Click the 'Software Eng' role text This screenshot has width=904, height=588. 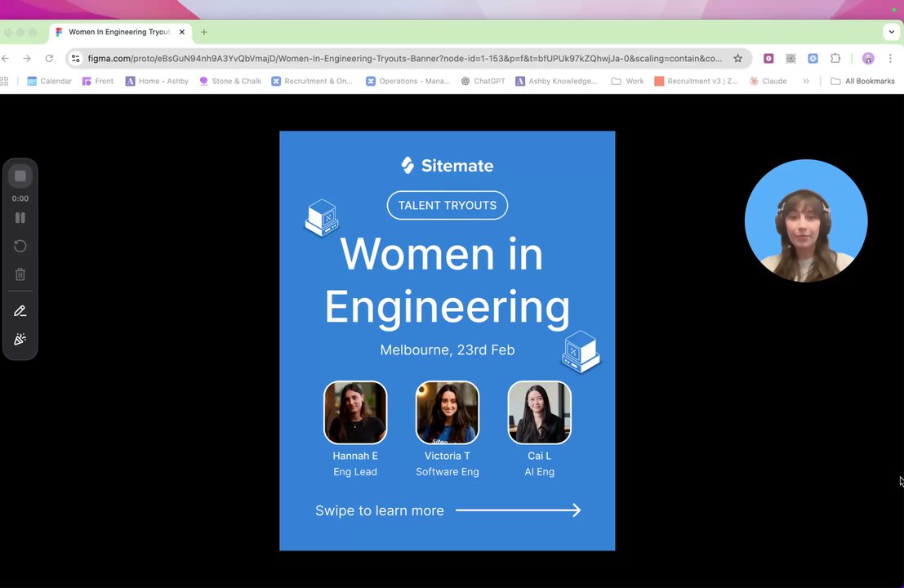448,471
